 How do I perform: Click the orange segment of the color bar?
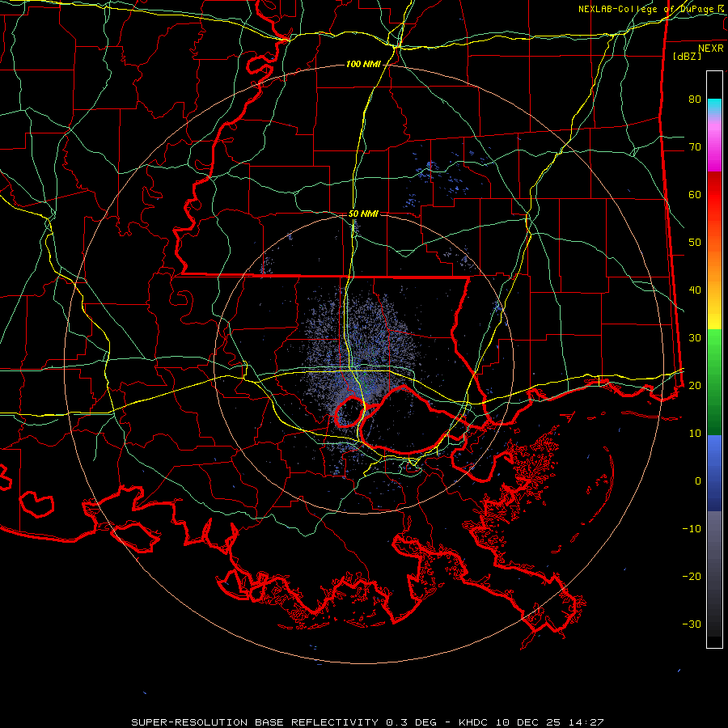[x=714, y=265]
